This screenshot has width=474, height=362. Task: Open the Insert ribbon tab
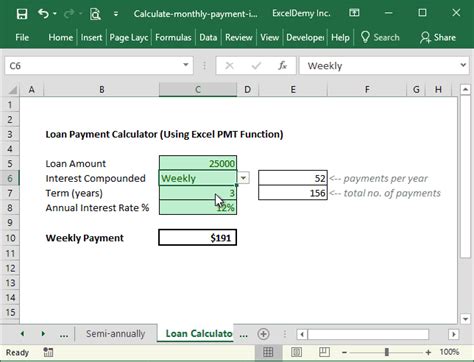tap(91, 37)
